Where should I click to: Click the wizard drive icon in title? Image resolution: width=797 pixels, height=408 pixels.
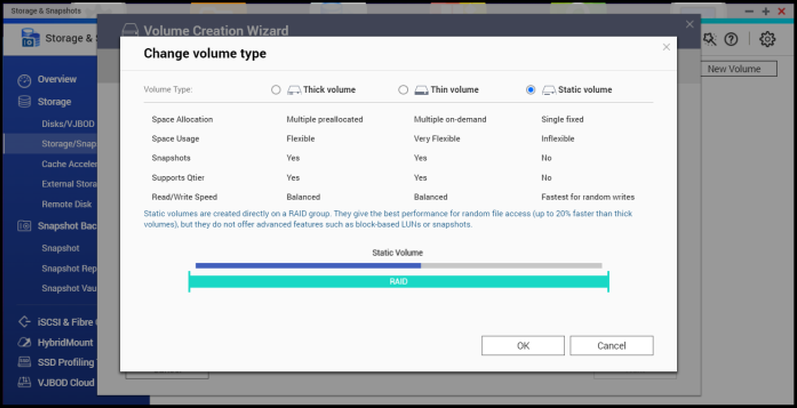point(130,30)
